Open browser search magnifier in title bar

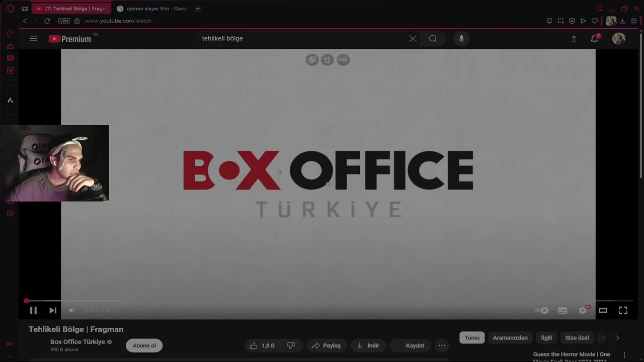click(600, 9)
